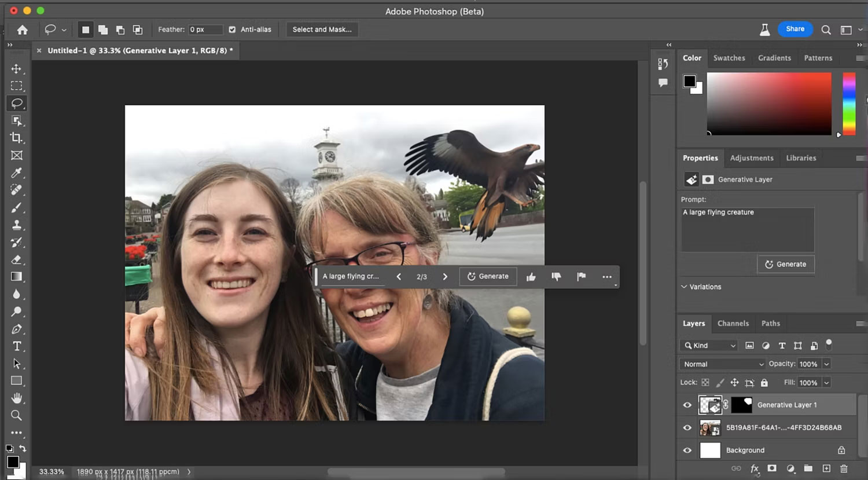The height and width of the screenshot is (480, 868).
Task: Add a new layer in the Layers panel
Action: pyautogui.click(x=827, y=468)
